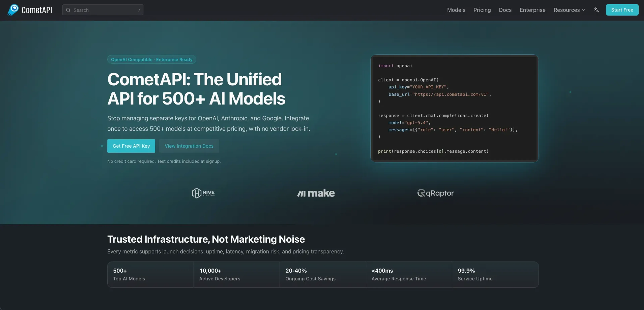This screenshot has width=644, height=310.
Task: Click the python code sample panel
Action: [x=454, y=108]
